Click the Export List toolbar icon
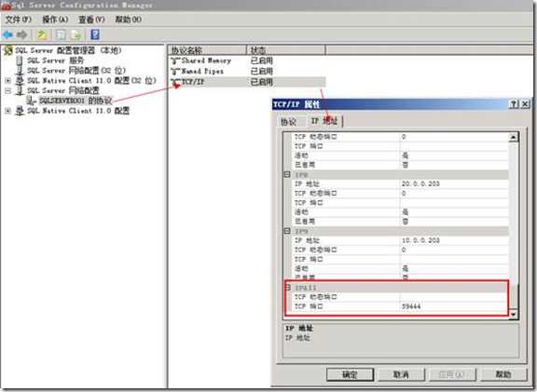The width and height of the screenshot is (537, 392). (x=76, y=34)
